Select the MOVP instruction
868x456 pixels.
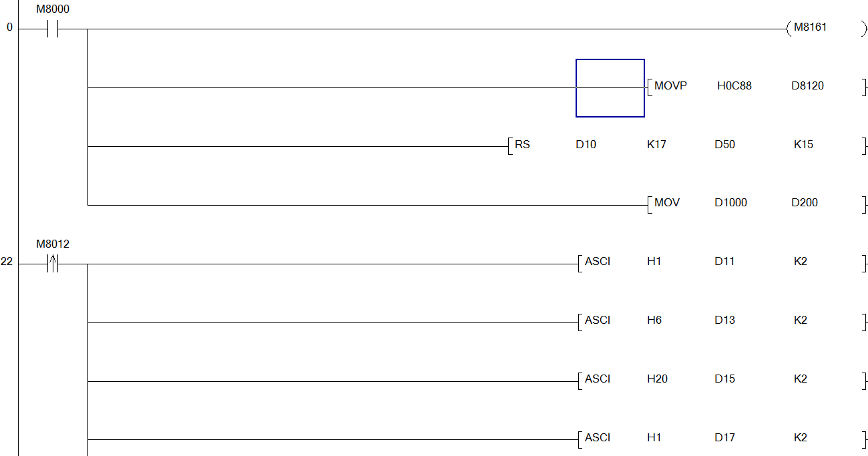(670, 86)
